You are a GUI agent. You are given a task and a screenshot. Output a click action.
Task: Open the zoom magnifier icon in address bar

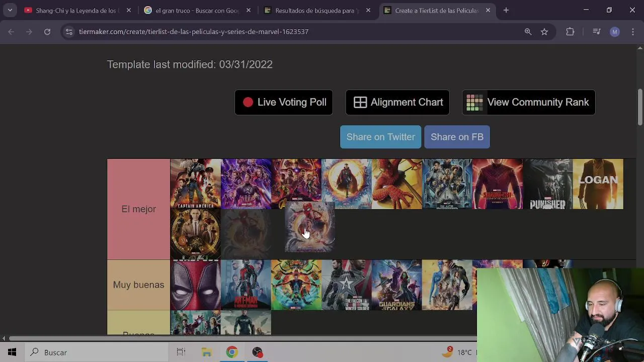[x=528, y=32]
